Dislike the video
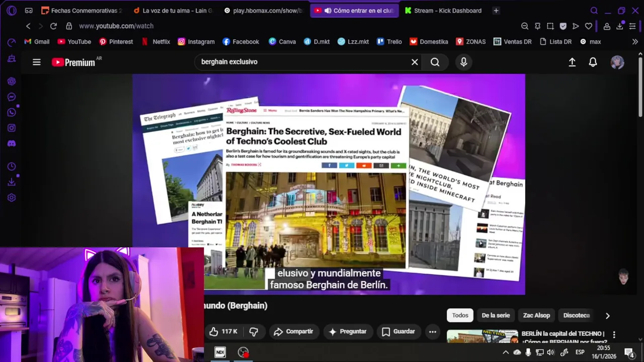 pos(254,331)
